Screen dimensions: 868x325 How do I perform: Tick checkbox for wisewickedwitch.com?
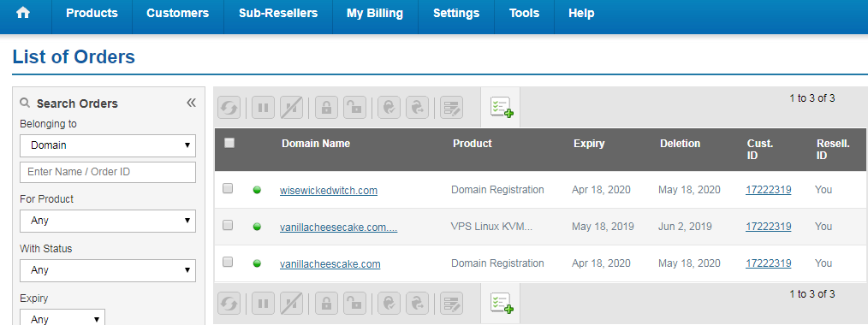pos(228,188)
